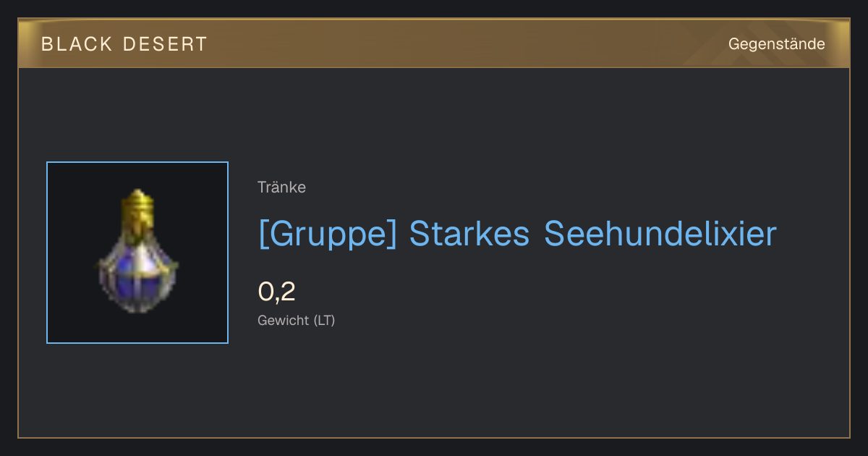Open the [Gruppe] Starkes Seehundelixier title link
The image size is (868, 456).
coord(517,234)
